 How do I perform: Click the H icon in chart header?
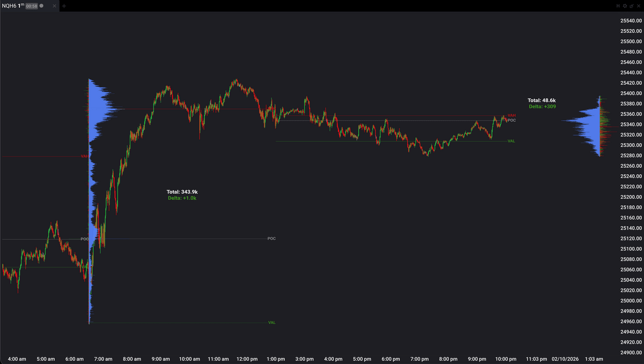[x=618, y=6]
